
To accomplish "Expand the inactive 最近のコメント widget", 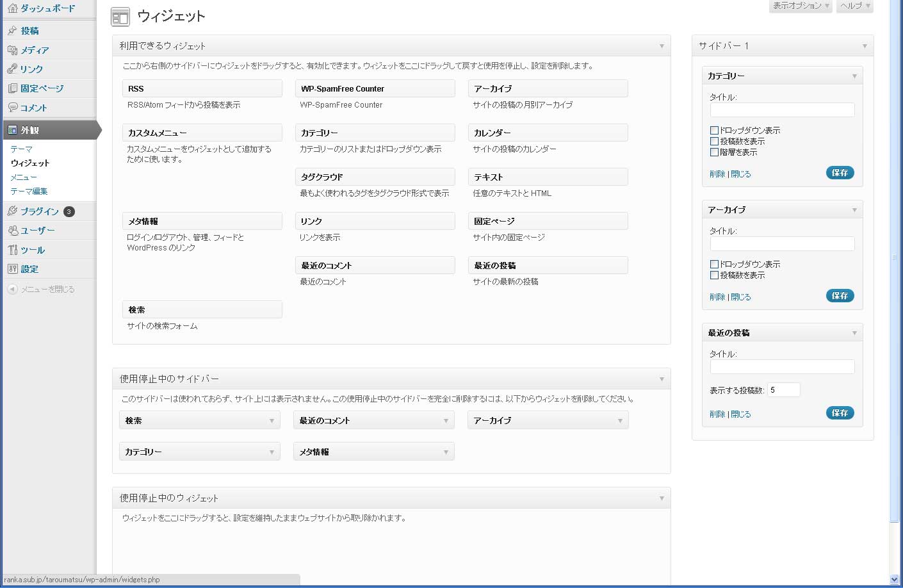I will point(446,421).
